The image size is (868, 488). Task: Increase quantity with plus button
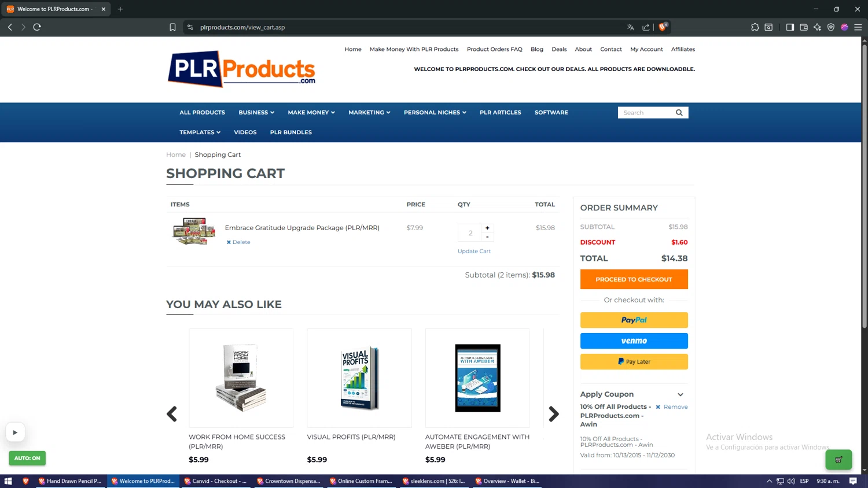(x=487, y=228)
